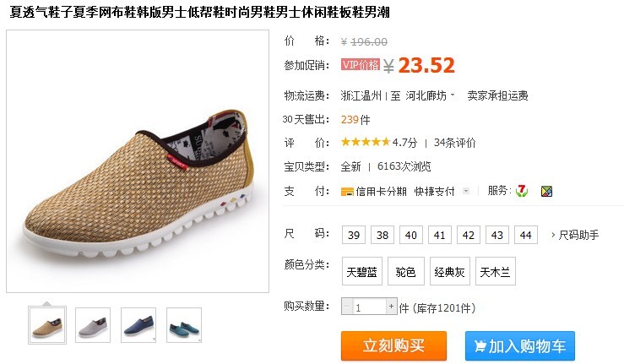Choose the 驼色 color option
624x364 pixels.
click(406, 272)
